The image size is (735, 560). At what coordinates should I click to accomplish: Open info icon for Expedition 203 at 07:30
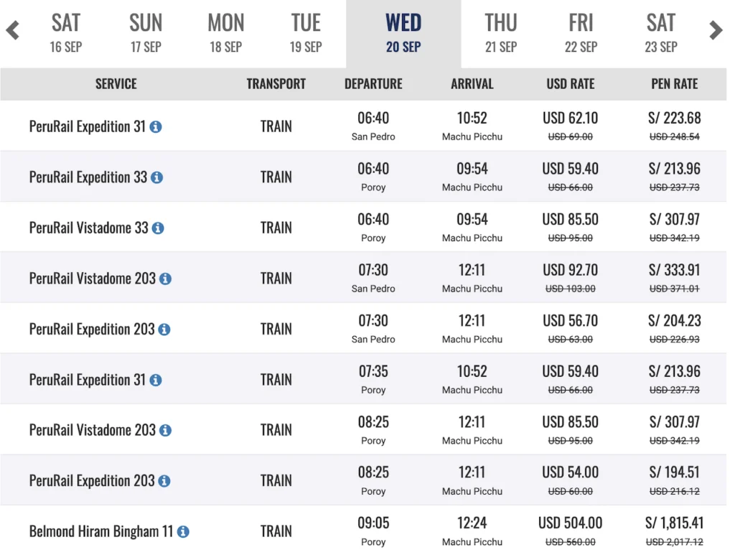[164, 330]
